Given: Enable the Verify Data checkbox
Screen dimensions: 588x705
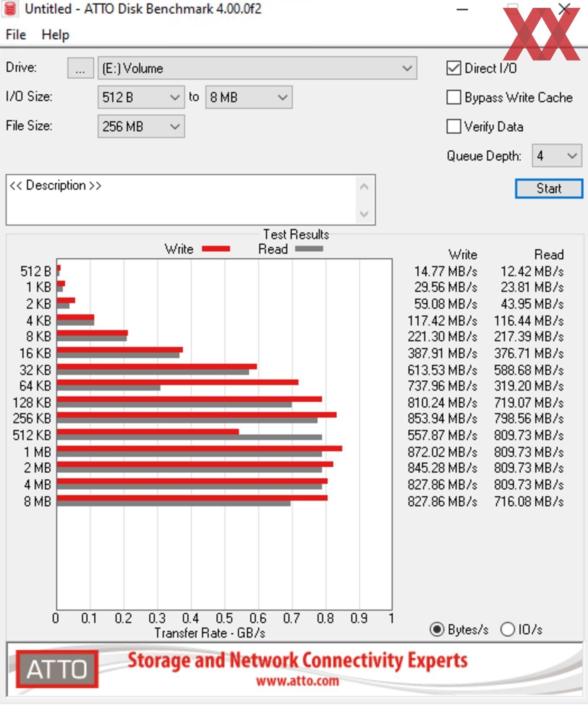Looking at the screenshot, I should 454,127.
